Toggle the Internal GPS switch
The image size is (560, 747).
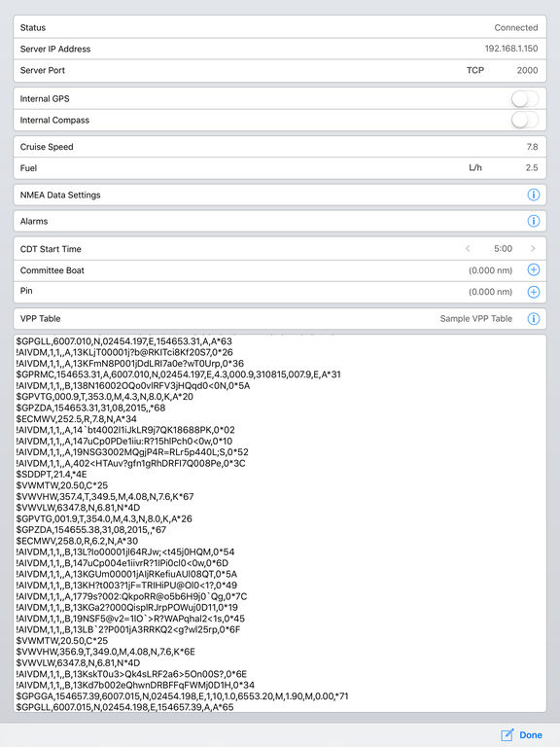point(525,99)
